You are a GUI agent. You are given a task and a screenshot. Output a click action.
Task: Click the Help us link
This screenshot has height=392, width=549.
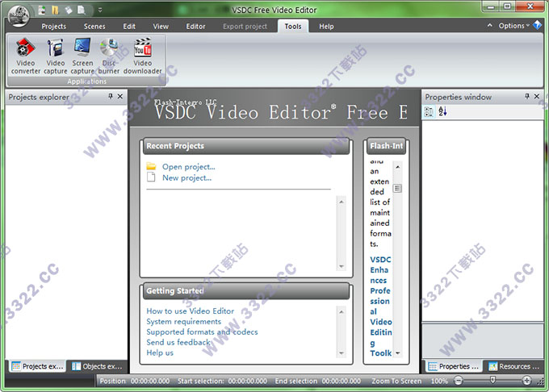160,352
